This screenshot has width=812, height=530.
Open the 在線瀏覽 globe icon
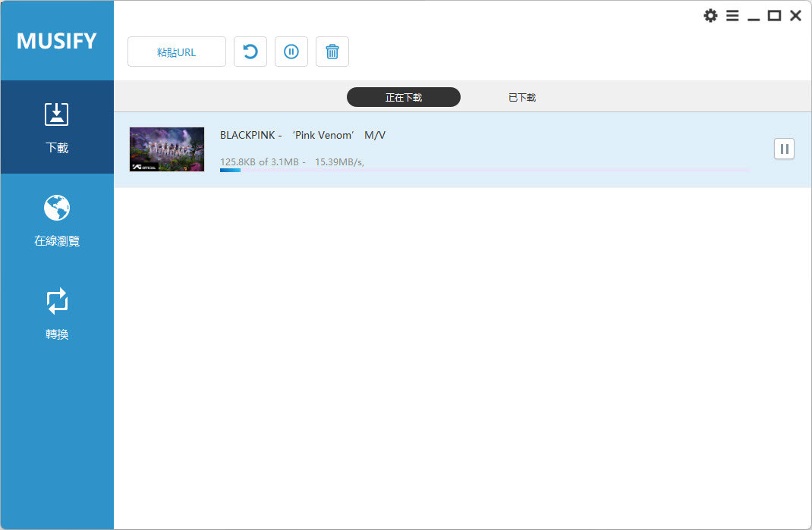[x=57, y=208]
